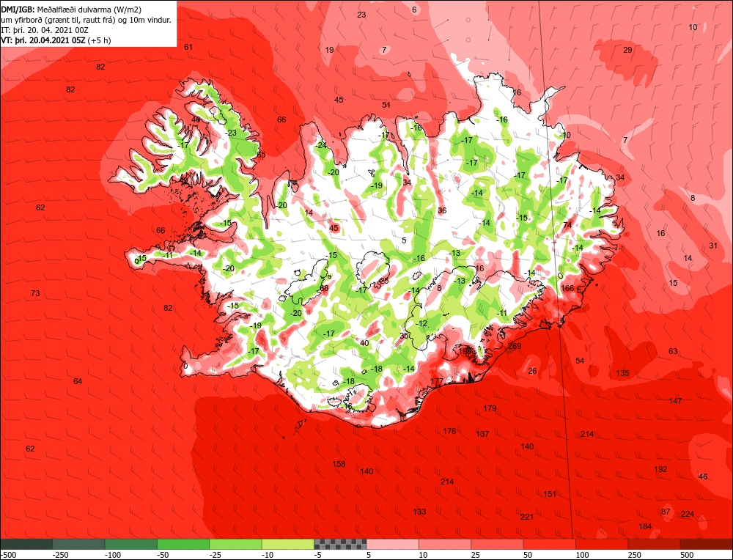Select the legend swatch between 10 and 25
The height and width of the screenshot is (560, 733).
click(445, 544)
